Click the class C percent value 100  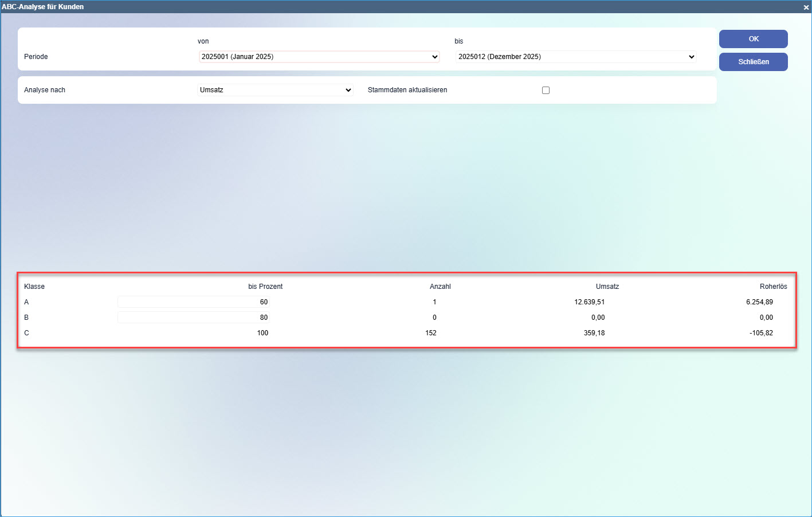coord(262,333)
